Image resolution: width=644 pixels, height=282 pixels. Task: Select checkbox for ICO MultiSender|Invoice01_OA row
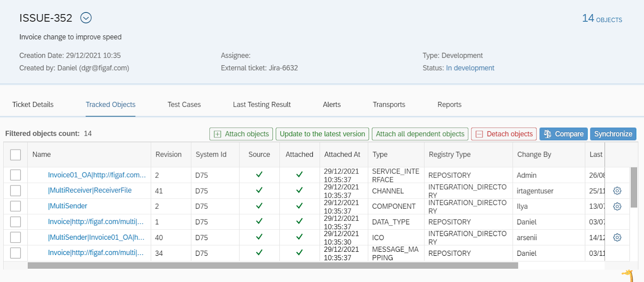pos(15,237)
